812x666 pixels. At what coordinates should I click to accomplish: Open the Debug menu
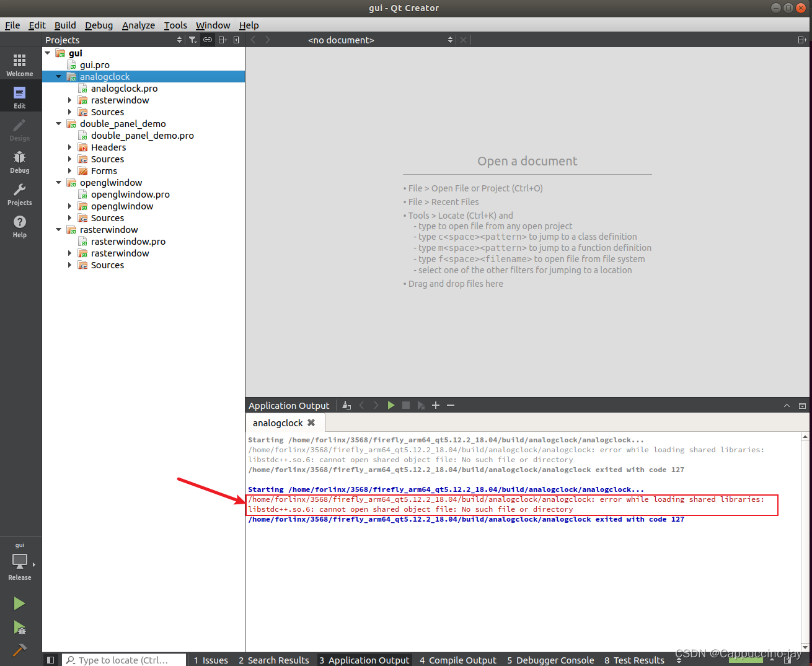coord(99,25)
